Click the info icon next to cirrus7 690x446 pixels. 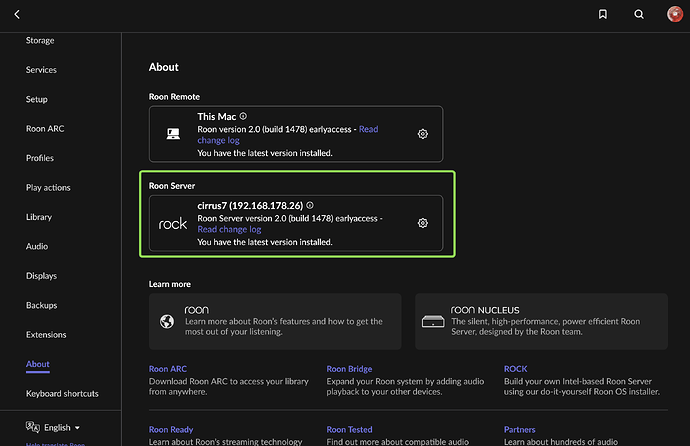tap(310, 205)
